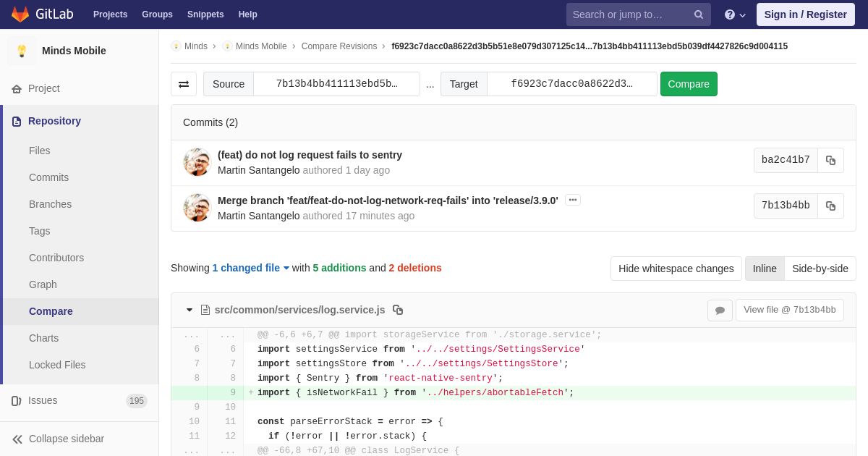The width and height of the screenshot is (868, 456).
Task: Copy commit SHA ba2c41b7
Action: pos(830,160)
